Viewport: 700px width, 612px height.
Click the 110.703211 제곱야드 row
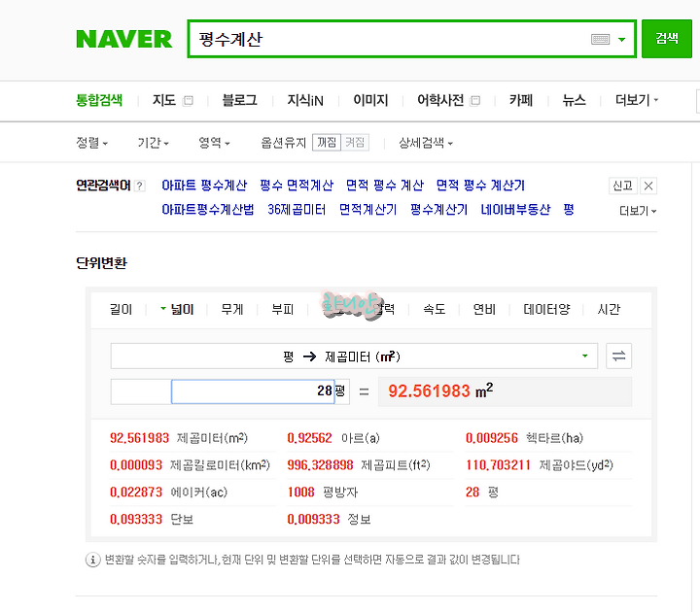[x=540, y=465]
